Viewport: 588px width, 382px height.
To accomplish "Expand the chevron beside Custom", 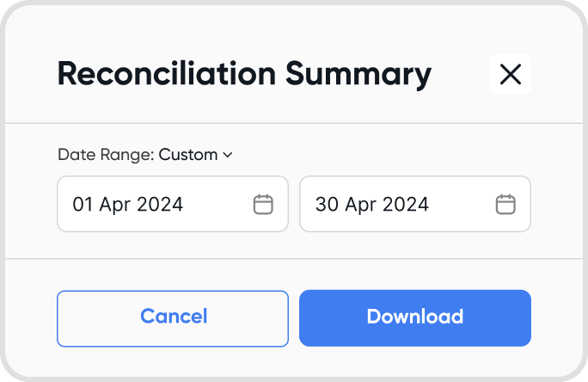I will tap(228, 155).
